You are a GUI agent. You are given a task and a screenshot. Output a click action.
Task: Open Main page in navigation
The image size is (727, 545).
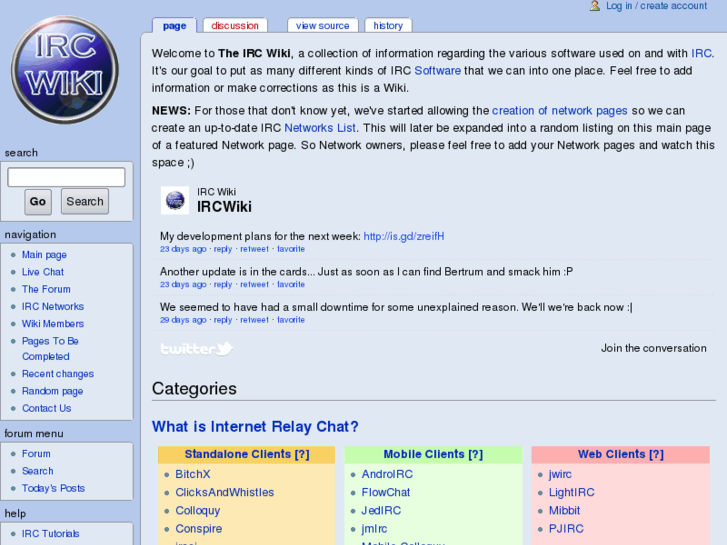[44, 255]
